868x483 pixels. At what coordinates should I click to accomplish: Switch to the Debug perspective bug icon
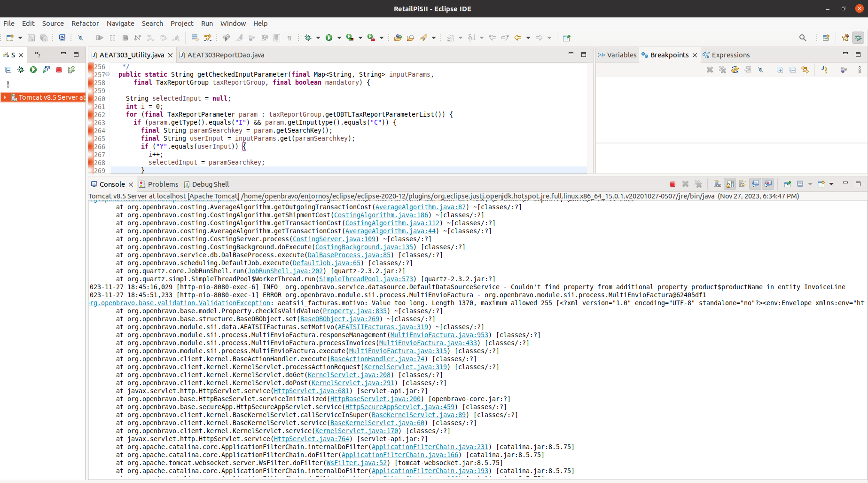pyautogui.click(x=858, y=38)
